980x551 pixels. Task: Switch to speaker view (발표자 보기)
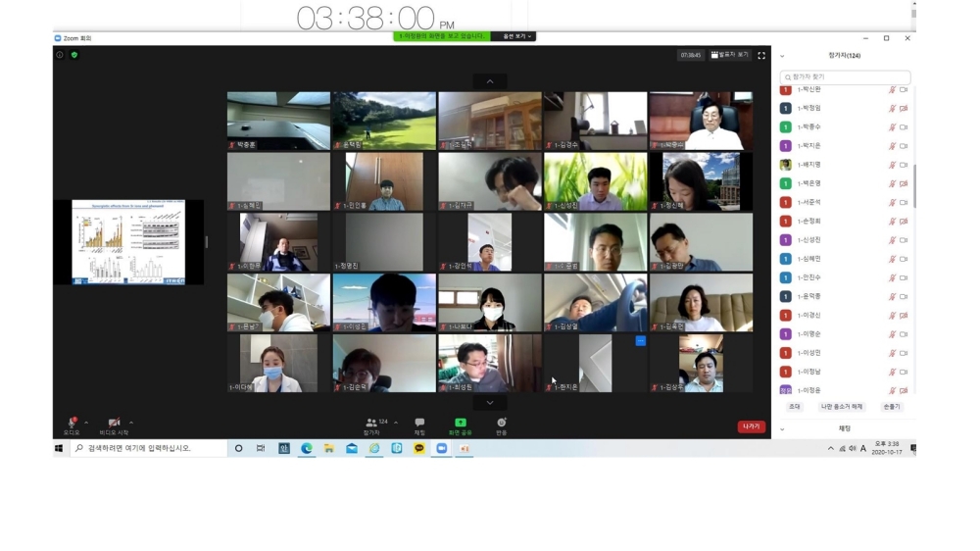click(730, 56)
